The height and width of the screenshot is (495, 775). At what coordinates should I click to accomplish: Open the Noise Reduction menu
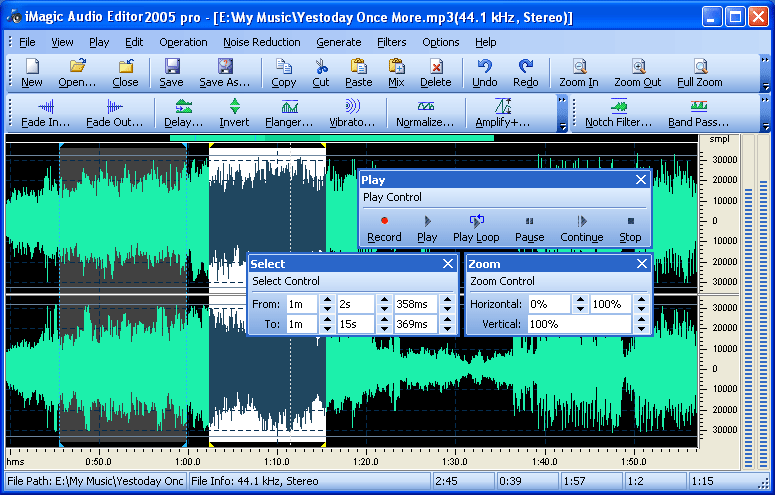262,43
